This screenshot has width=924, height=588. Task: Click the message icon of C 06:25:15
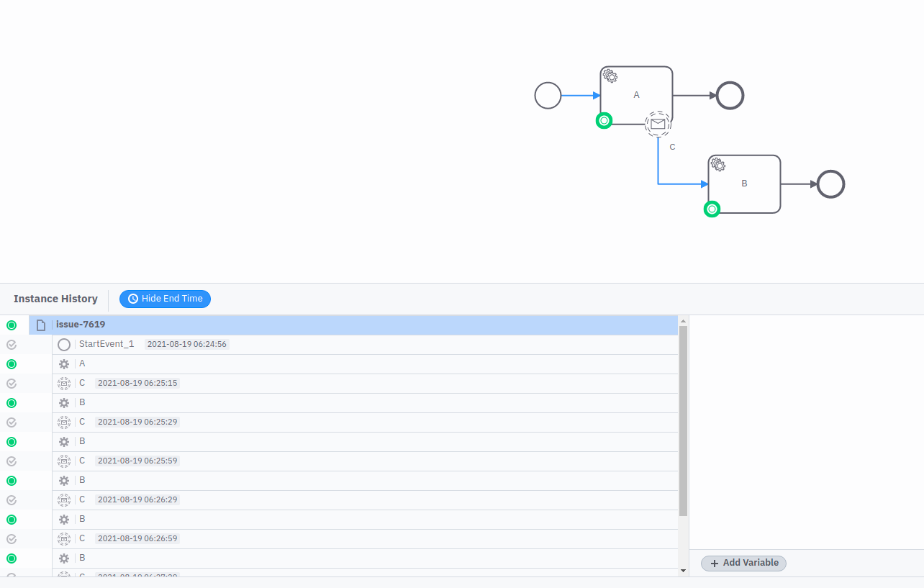64,384
